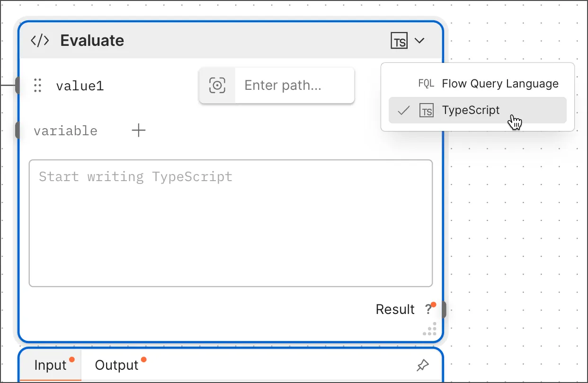The height and width of the screenshot is (383, 588).
Task: Click the dotted resize grip of Evaluate block
Action: (x=430, y=329)
